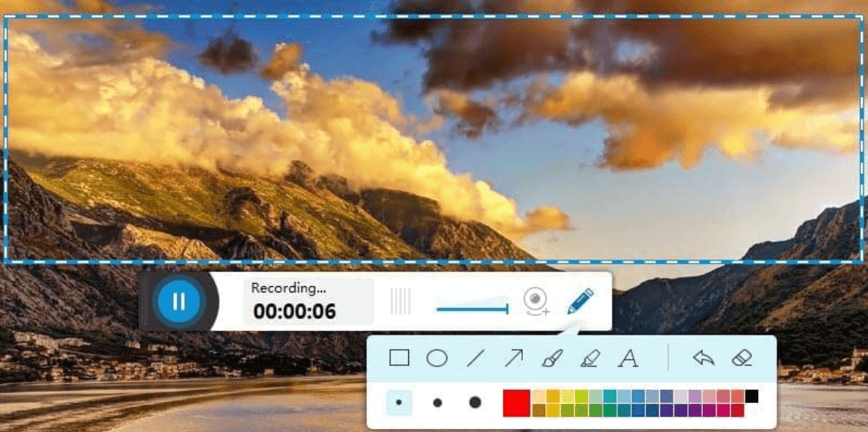Viewport: 868px width, 432px height.
Task: Click the "Recording..." status label
Action: [288, 289]
